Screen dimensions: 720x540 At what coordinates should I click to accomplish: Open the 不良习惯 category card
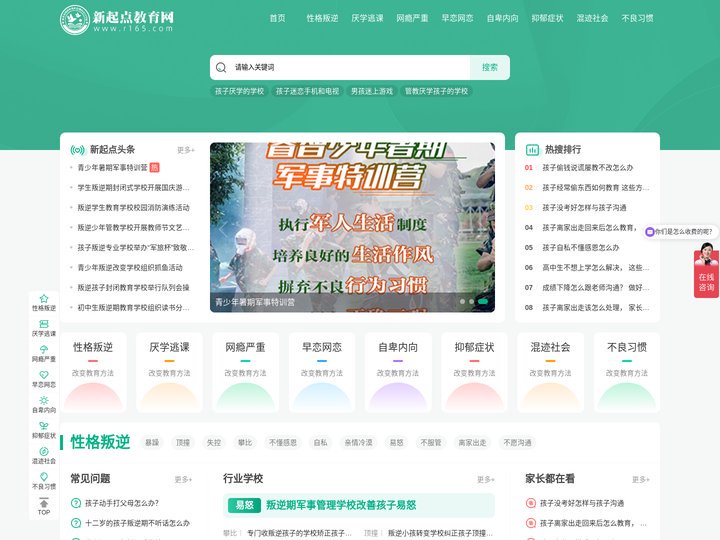627,372
